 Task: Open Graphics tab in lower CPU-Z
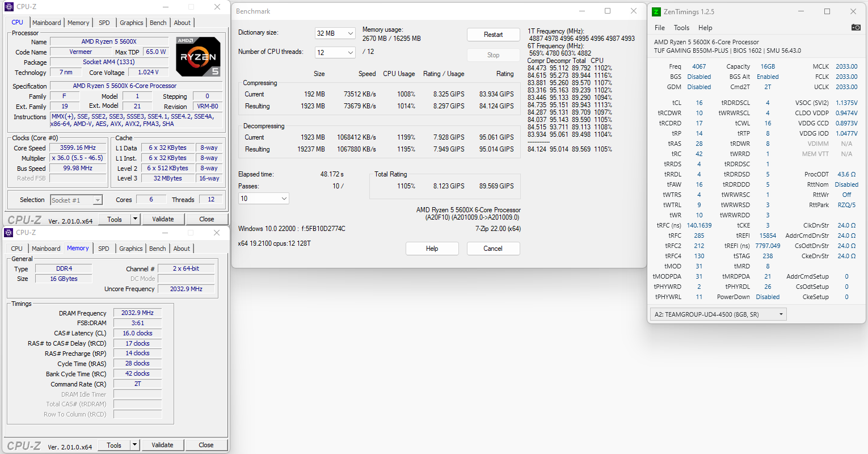click(131, 249)
